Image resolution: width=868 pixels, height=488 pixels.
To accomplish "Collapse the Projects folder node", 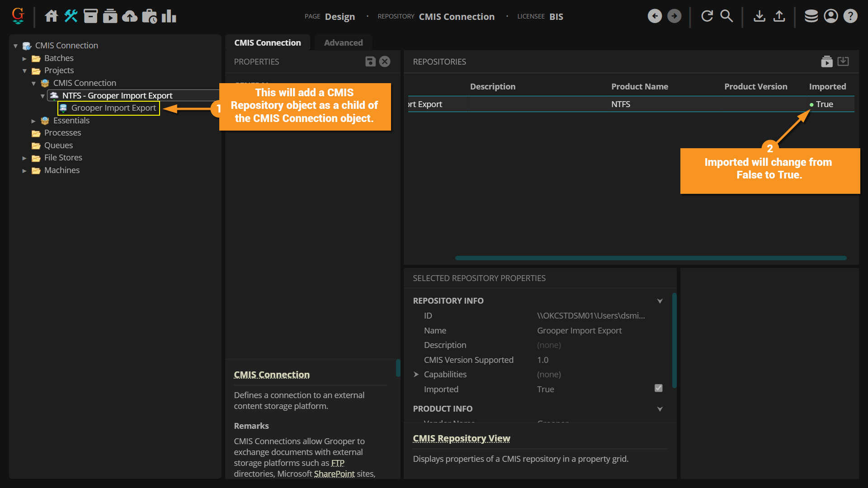I will point(24,71).
